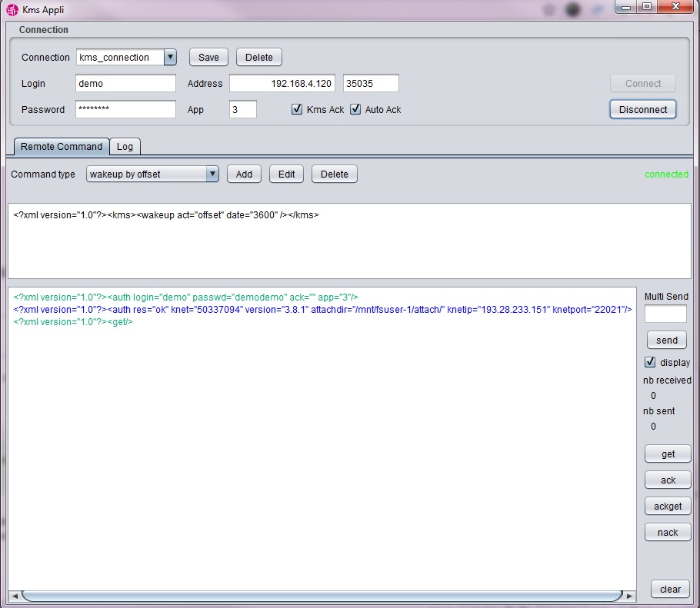Expand the Command type dropdown
This screenshot has height=608, width=700.
(x=212, y=174)
